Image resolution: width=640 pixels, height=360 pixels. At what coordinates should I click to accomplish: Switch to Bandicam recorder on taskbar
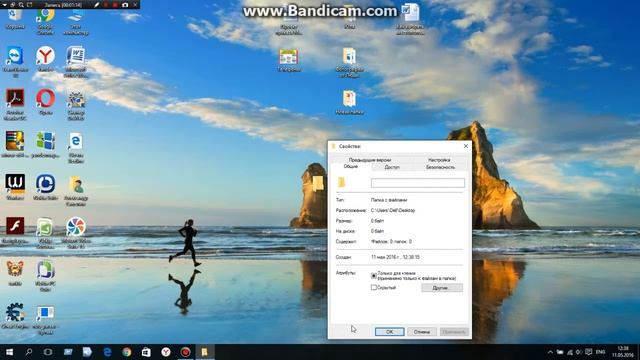click(185, 352)
